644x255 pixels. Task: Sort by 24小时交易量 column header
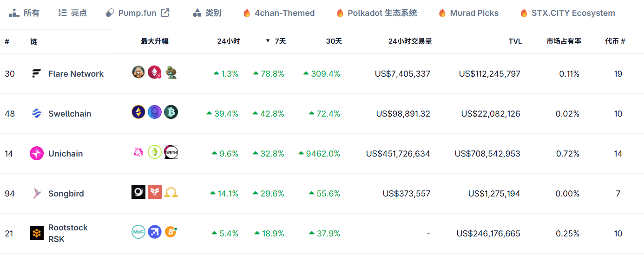coord(410,41)
